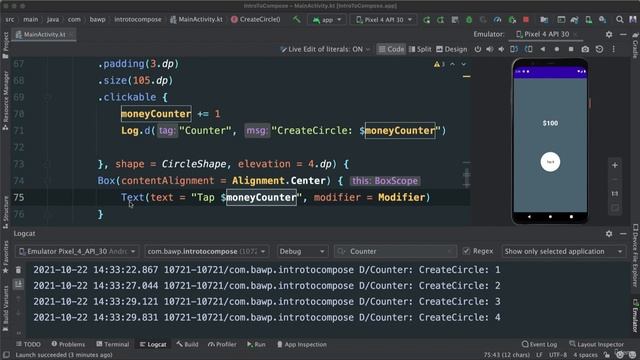The width and height of the screenshot is (640, 360).
Task: Open emulator extended controls three-dot icon
Action: (613, 49)
